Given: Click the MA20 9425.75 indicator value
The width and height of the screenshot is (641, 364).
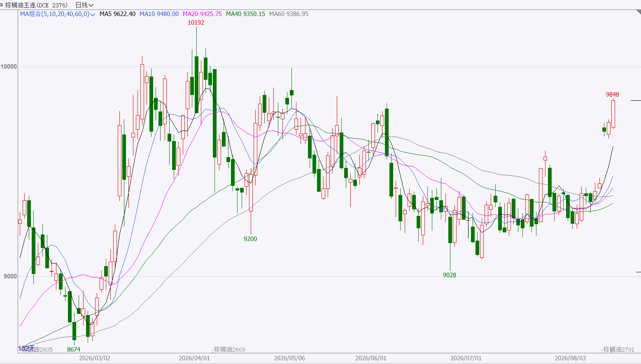Looking at the screenshot, I should click(202, 14).
